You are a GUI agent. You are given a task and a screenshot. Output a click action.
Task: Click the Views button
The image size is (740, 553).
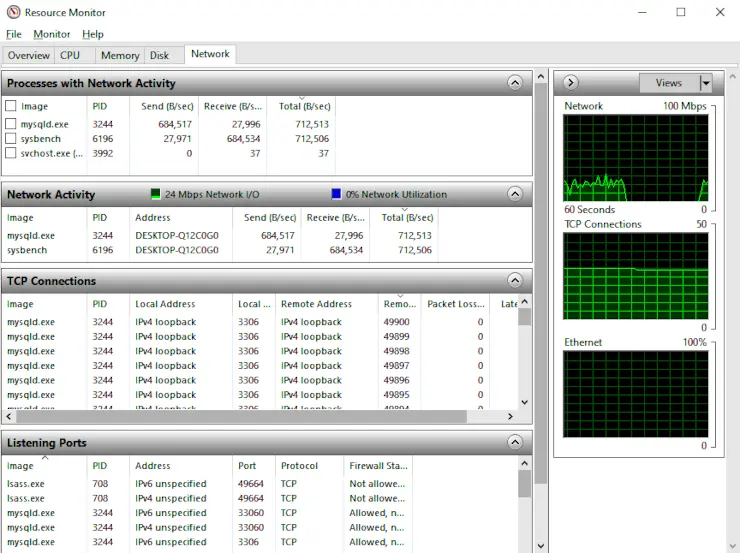pos(668,83)
